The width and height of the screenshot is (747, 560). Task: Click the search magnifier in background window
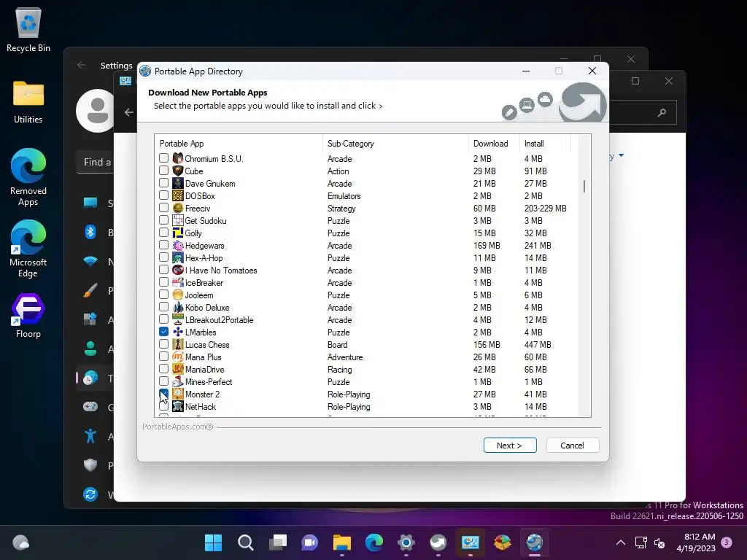662,113
